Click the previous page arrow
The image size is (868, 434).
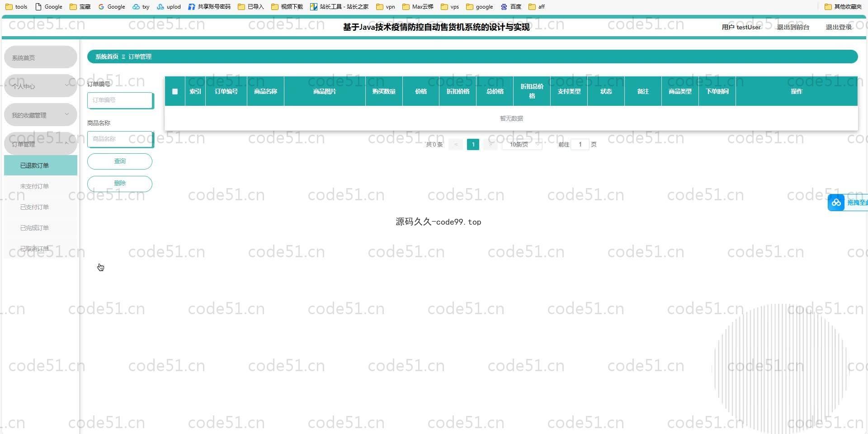click(456, 144)
